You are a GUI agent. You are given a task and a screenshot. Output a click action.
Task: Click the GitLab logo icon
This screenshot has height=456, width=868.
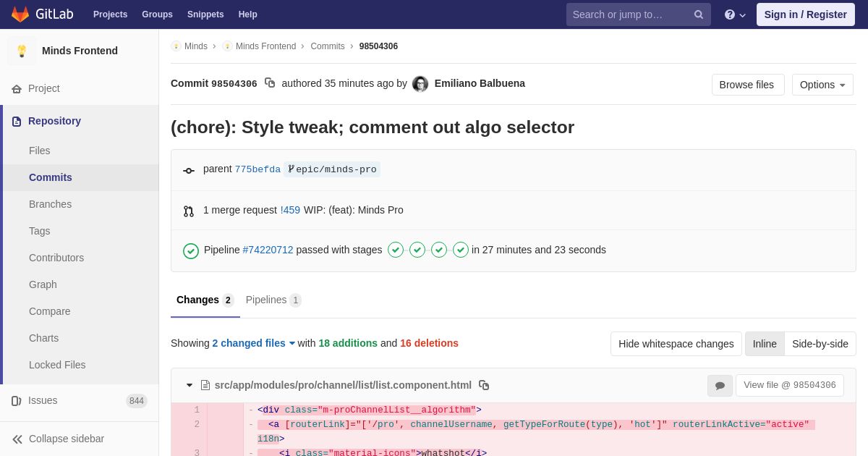point(20,14)
